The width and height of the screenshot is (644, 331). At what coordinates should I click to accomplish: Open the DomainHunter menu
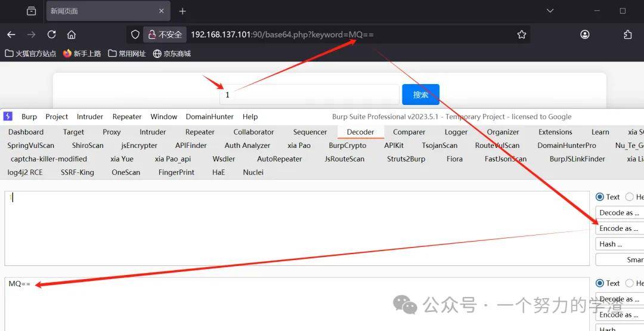coord(209,117)
